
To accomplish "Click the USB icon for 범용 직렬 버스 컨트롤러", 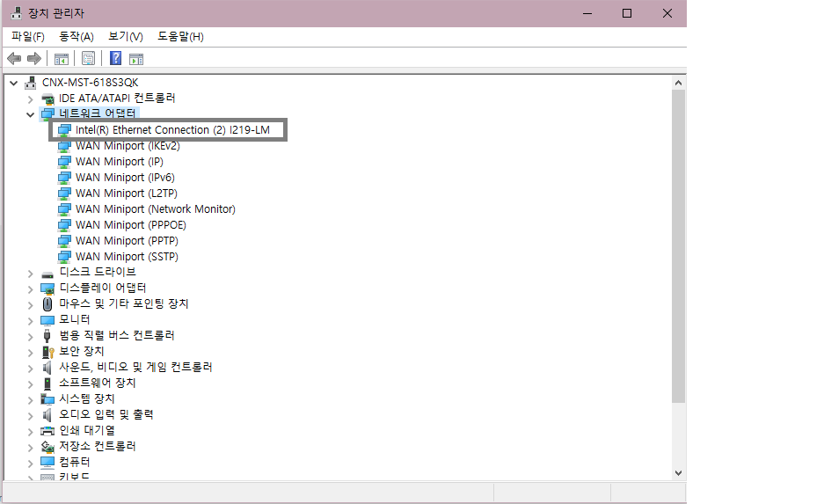I will pyautogui.click(x=47, y=336).
